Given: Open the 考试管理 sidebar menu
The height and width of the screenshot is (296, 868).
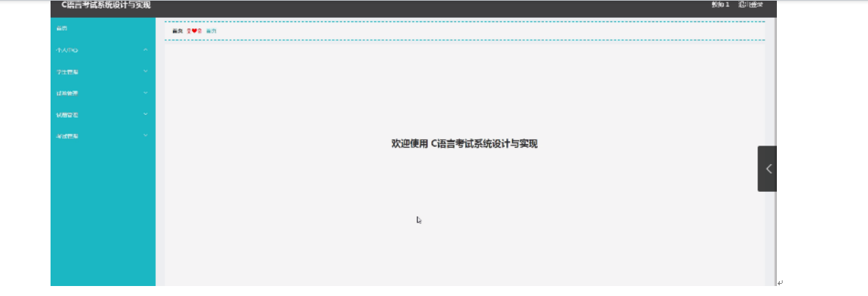Looking at the screenshot, I should 67,136.
